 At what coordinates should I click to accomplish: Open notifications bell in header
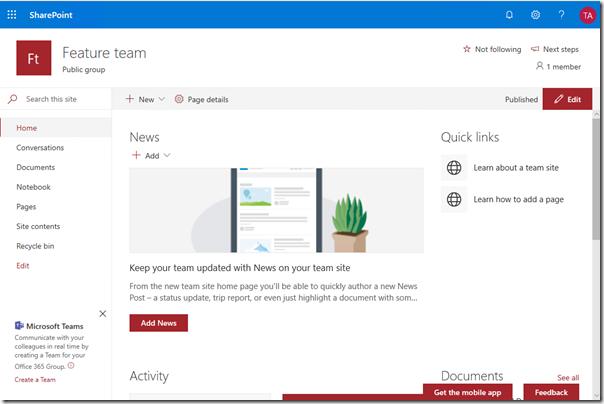pos(509,15)
